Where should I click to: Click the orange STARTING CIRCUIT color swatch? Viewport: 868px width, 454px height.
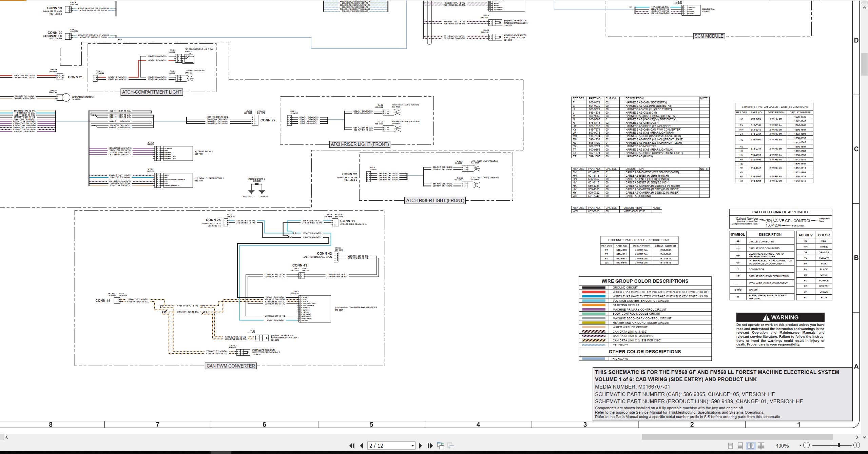tap(594, 305)
